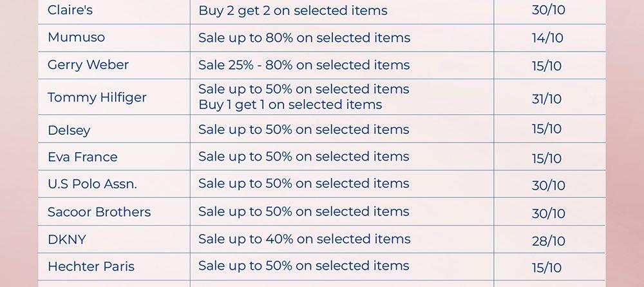Select the Sacoor Brothers brand name
The height and width of the screenshot is (287, 644).
(x=99, y=212)
